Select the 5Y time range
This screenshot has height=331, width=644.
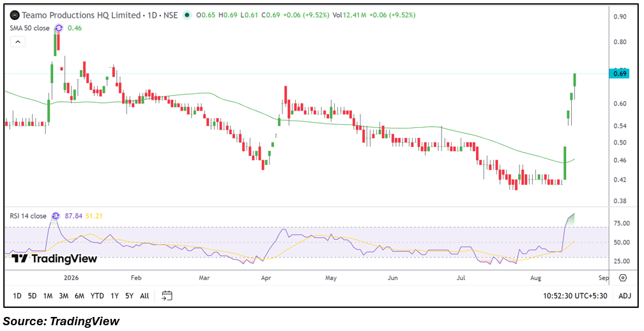coord(129,296)
